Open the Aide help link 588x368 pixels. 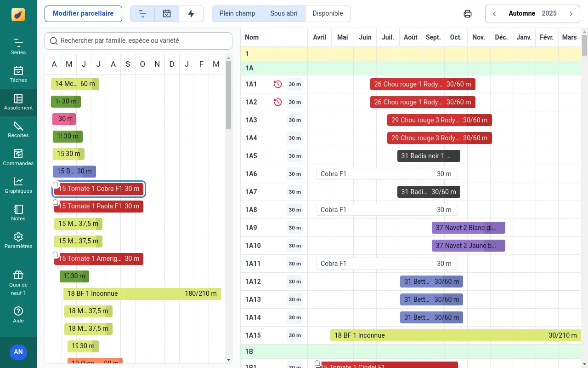(x=18, y=315)
